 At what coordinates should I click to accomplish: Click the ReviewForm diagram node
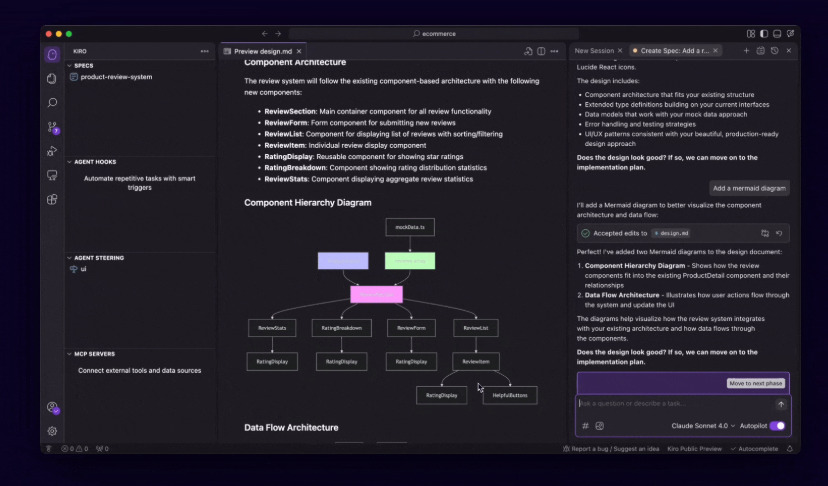[x=411, y=328]
